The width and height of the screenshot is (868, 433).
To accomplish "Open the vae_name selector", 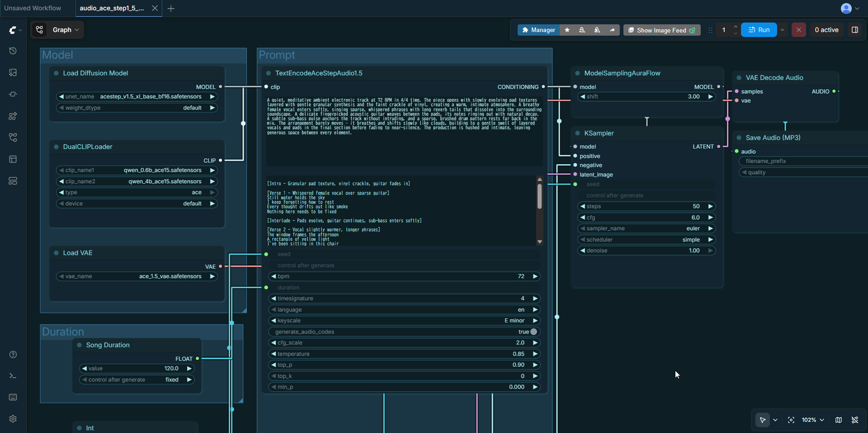I will click(137, 276).
